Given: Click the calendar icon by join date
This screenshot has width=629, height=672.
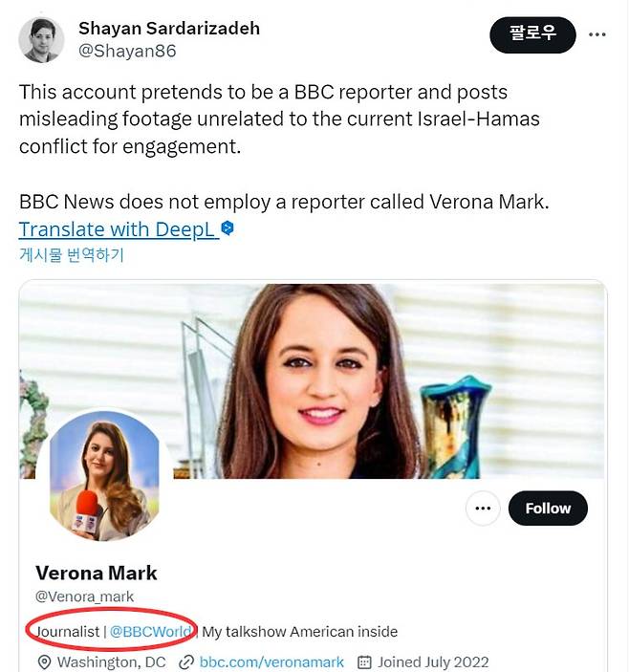Looking at the screenshot, I should 364,661.
